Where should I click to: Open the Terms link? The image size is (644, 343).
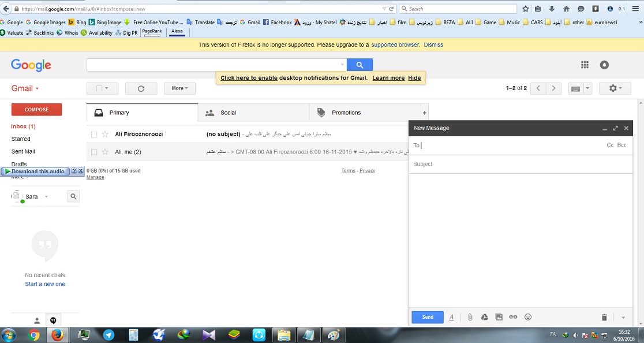tap(349, 171)
